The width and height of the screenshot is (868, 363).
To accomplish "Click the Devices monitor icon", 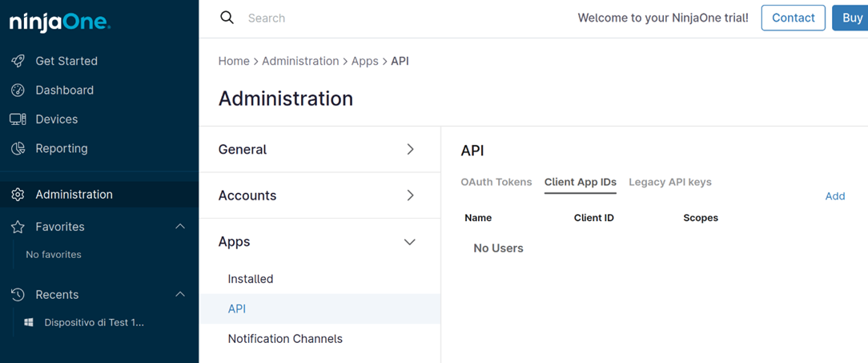I will 18,119.
